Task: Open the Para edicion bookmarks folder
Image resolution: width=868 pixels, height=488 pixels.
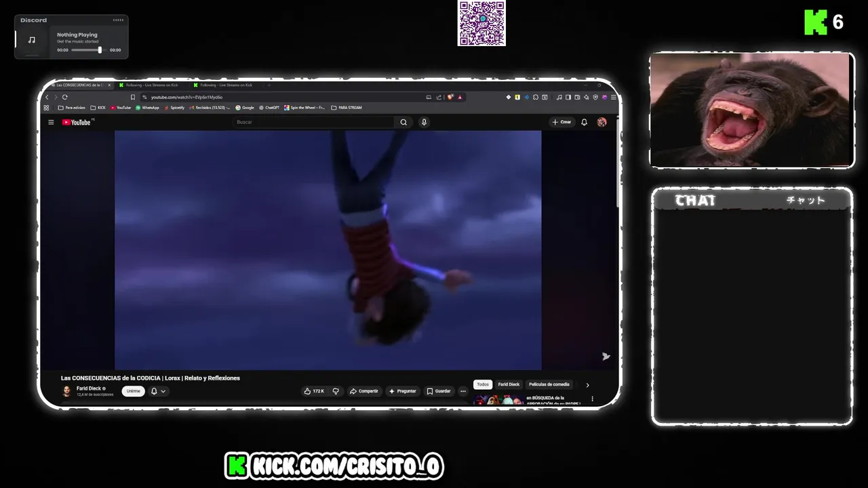Action: pyautogui.click(x=72, y=108)
